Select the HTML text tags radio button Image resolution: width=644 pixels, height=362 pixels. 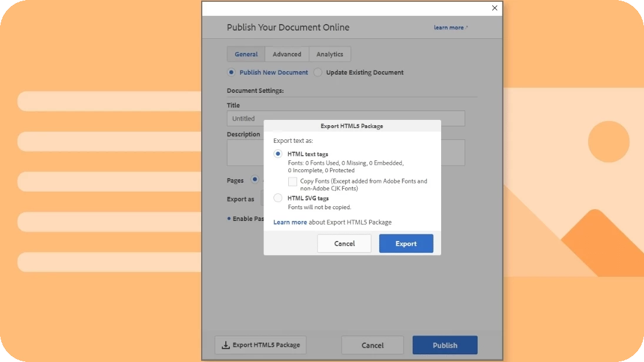pyautogui.click(x=278, y=154)
